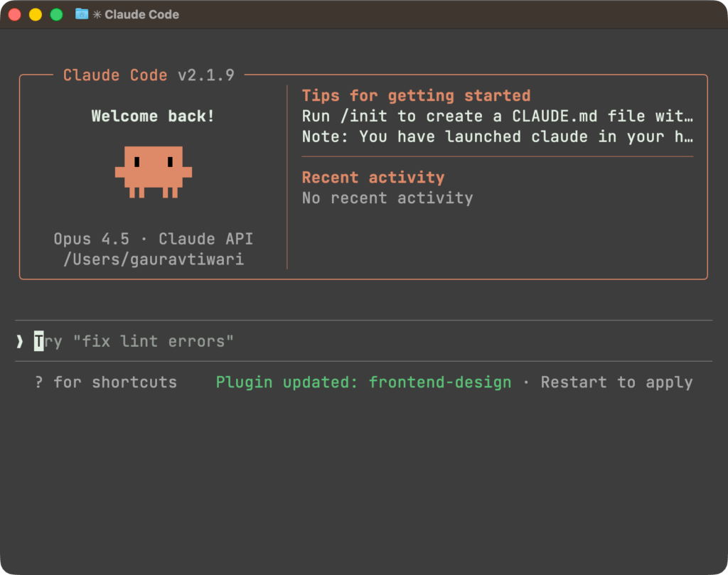The height and width of the screenshot is (575, 728).
Task: Click the "Plugin updated: frontend-design" notice
Action: (363, 382)
